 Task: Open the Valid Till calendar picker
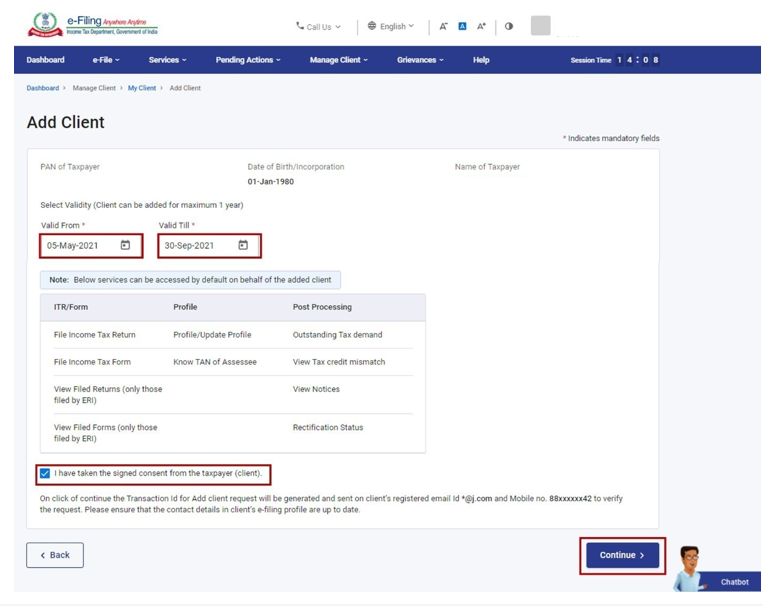point(243,245)
